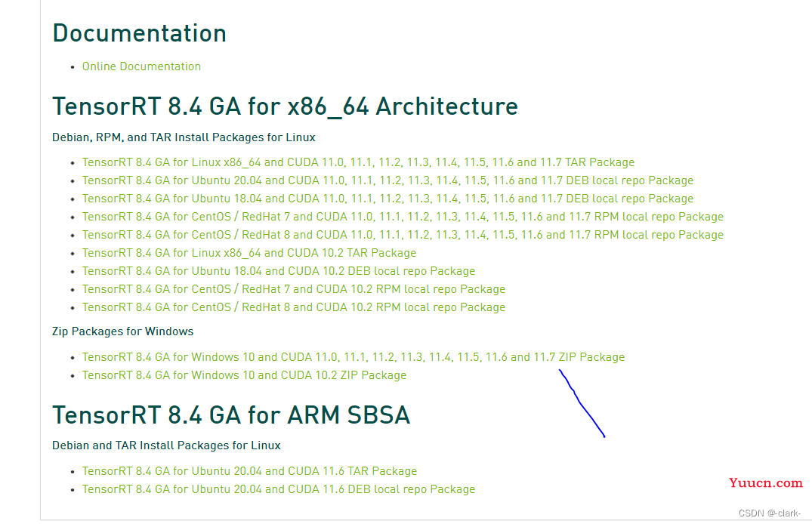Open Ubuntu 18.04 CUDA 10.2 DEB local repo package

[279, 271]
